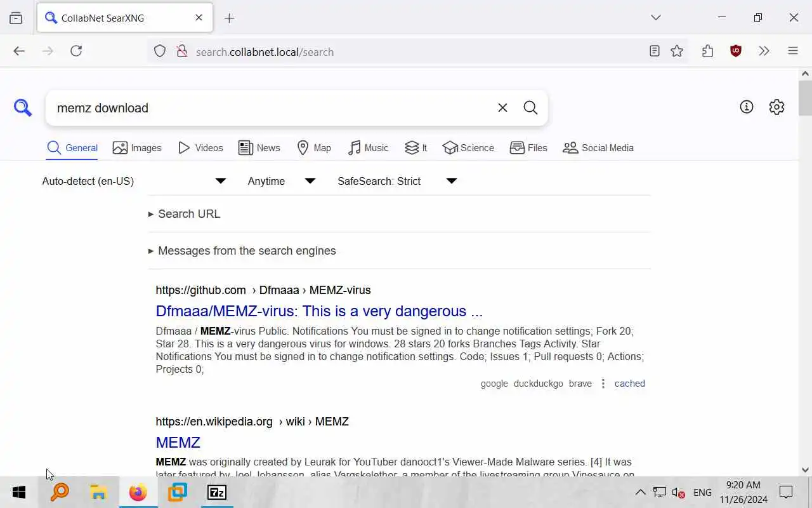Open a new browser tab
The width and height of the screenshot is (812, 508).
point(230,18)
